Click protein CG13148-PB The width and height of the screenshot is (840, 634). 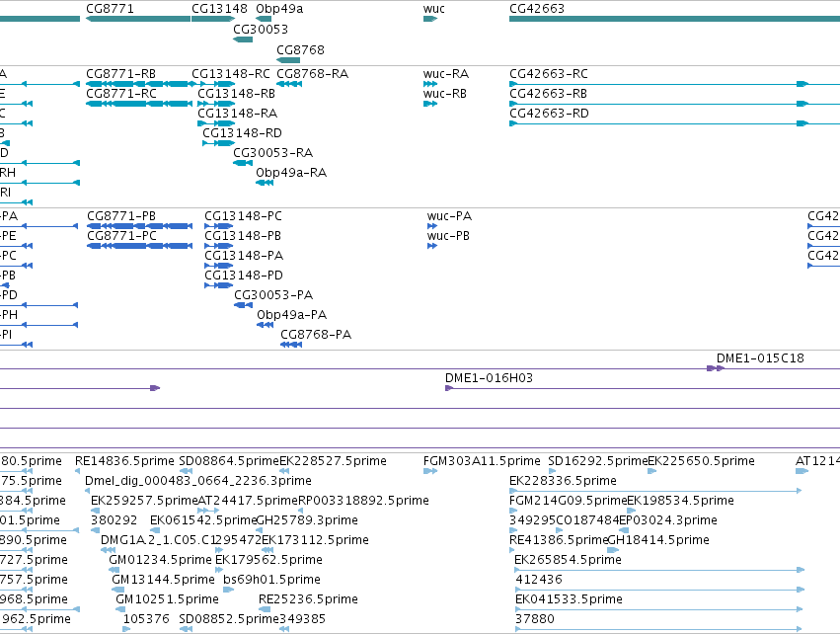[243, 236]
